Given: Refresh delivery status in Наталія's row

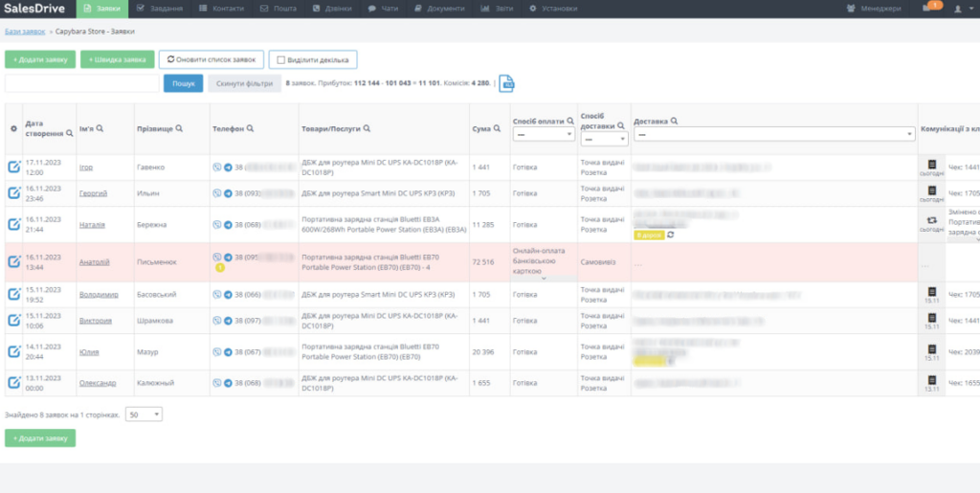Looking at the screenshot, I should 671,235.
